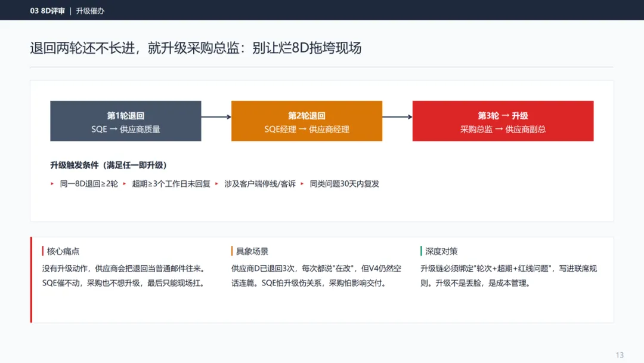Viewport: 644px width, 363px height.
Task: Select the line starting "升级链必须绑定"
Action: click(509, 269)
